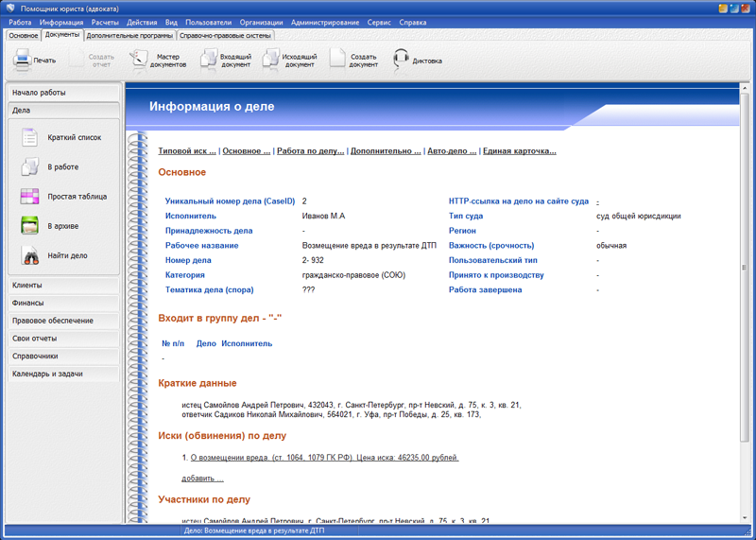
Task: Click the Печать printer icon
Action: (23, 61)
